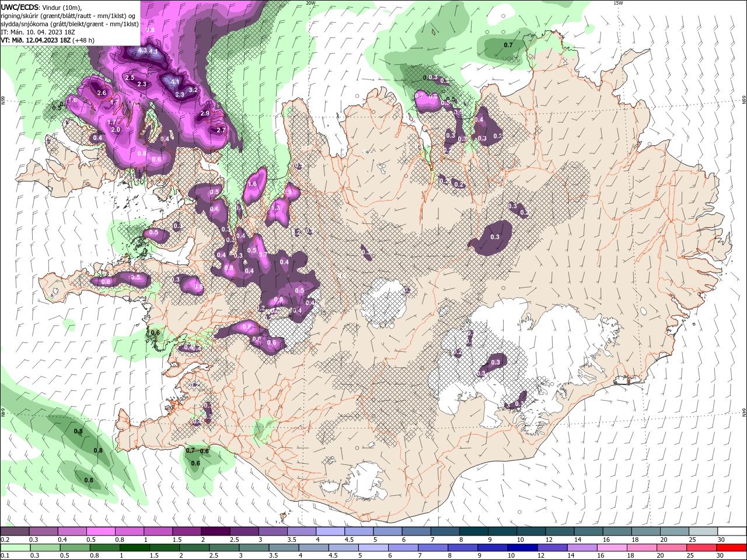Click the 2.6 snowfall value on the Westfjords
Viewport: 747px width, 560px height.
click(102, 93)
